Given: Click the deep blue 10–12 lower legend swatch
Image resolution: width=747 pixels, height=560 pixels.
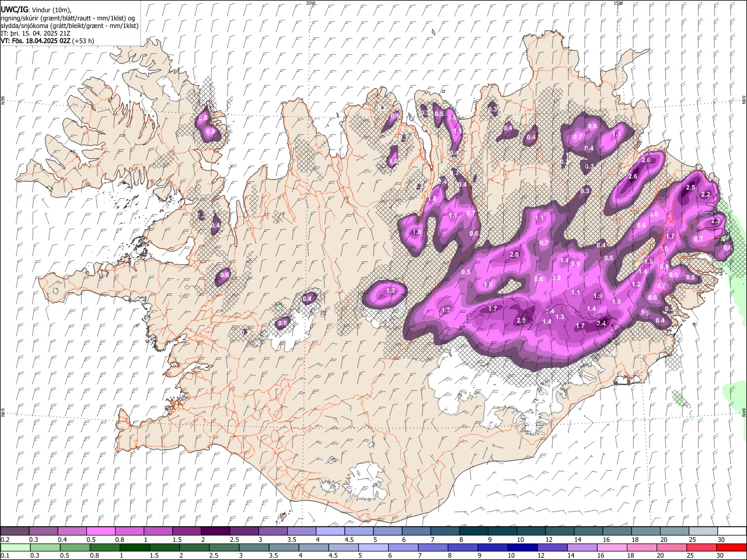Looking at the screenshot, I should click(x=521, y=547).
